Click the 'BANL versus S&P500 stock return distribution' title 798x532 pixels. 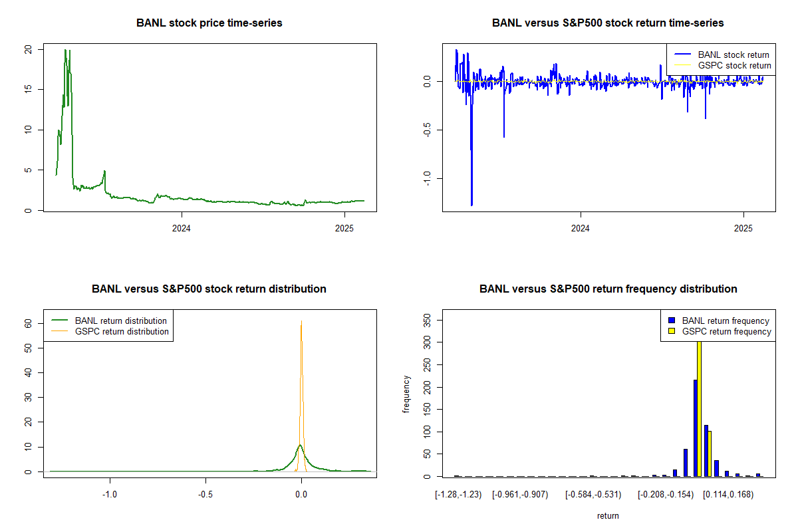click(x=209, y=289)
